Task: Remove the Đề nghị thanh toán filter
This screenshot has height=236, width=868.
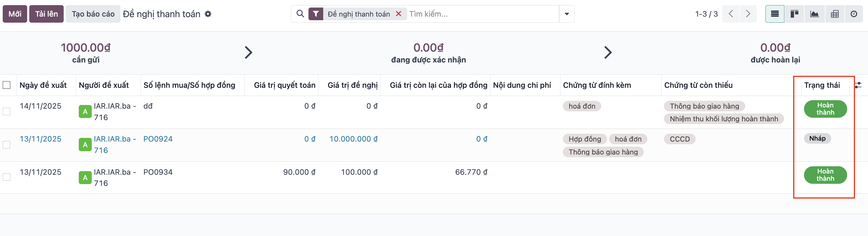Action: pyautogui.click(x=398, y=14)
